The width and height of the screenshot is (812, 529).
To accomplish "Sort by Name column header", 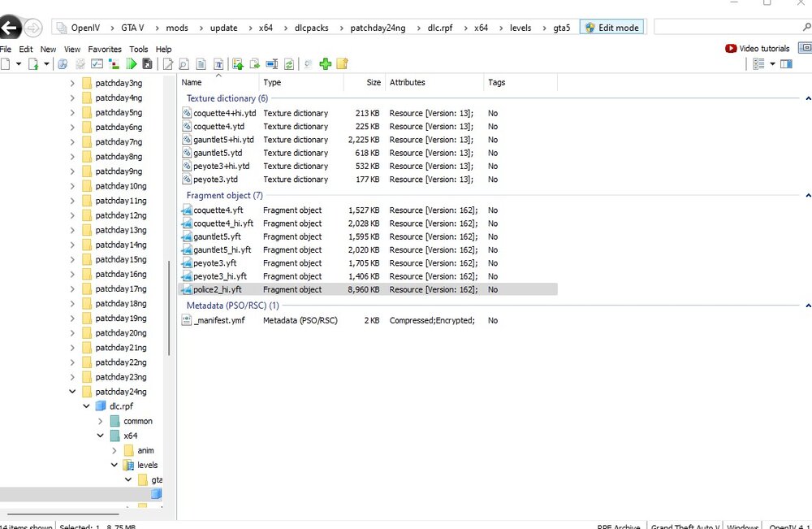I will click(218, 82).
